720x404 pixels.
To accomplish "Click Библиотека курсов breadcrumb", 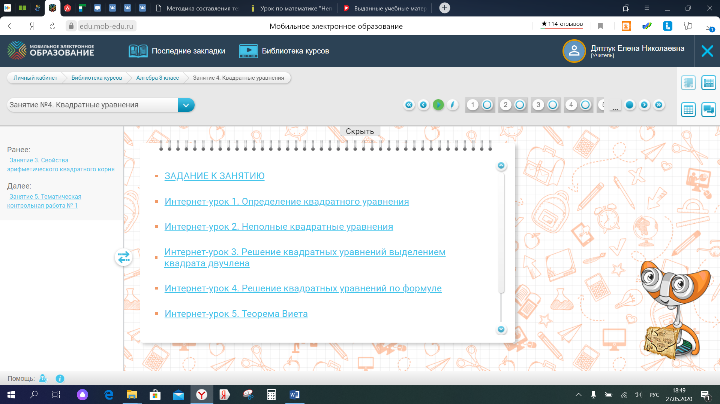I will coord(96,77).
